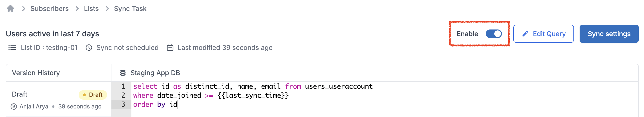The height and width of the screenshot is (117, 644).
Task: Click the clock icon near Sync not scheduled
Action: click(89, 48)
